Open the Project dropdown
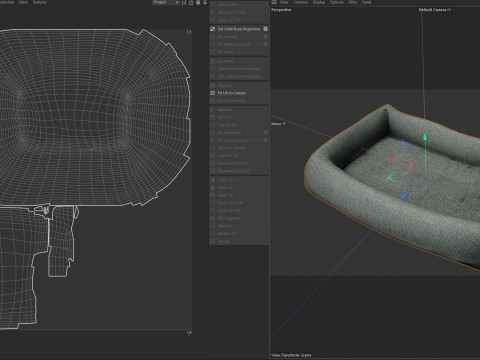Screen dimensions: 480x360 pos(166,2)
